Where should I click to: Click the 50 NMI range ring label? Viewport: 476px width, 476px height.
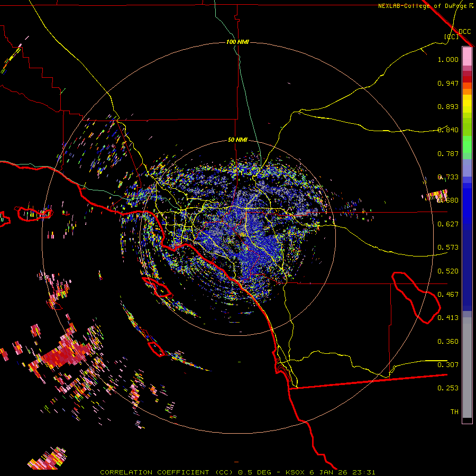pos(237,140)
